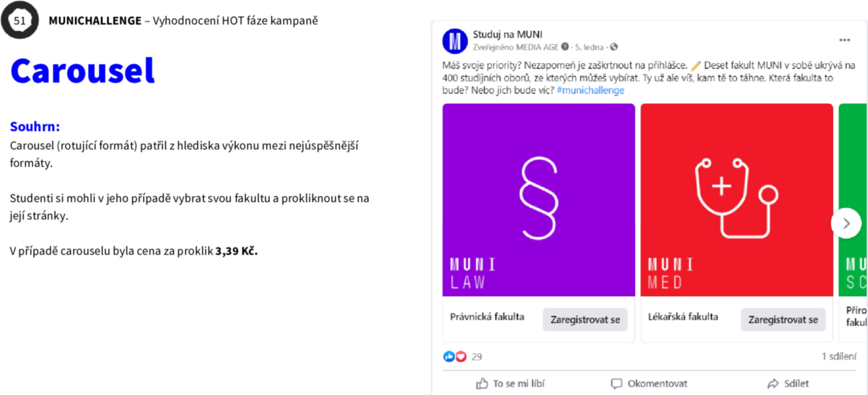Click the heart reaction icon
This screenshot has height=395, width=868.
click(x=461, y=357)
